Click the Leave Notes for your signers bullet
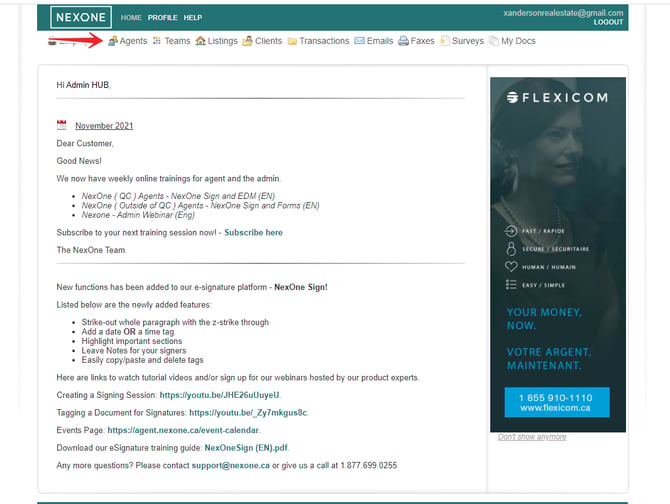This screenshot has width=670, height=504. (134, 350)
